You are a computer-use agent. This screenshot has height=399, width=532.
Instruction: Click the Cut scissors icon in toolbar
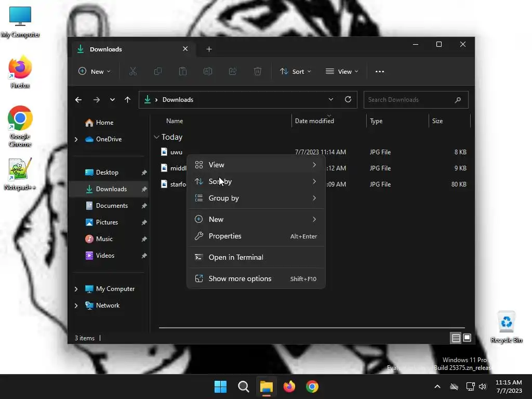[x=132, y=71]
